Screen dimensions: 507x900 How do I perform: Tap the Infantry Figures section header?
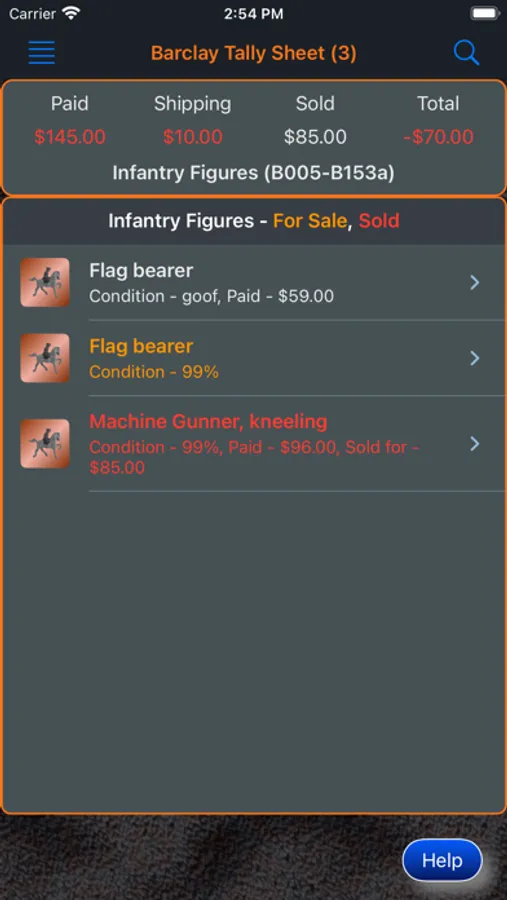[x=253, y=221]
